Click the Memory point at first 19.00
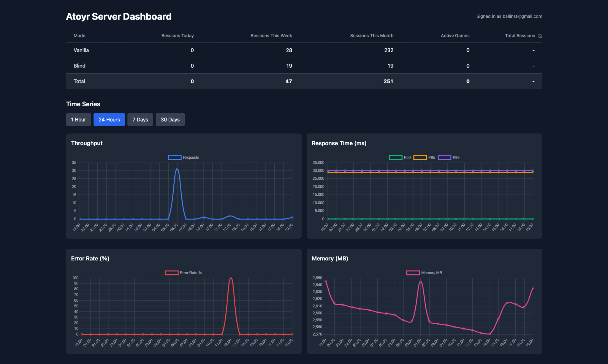Image resolution: width=608 pixels, height=364 pixels. pyautogui.click(x=326, y=281)
